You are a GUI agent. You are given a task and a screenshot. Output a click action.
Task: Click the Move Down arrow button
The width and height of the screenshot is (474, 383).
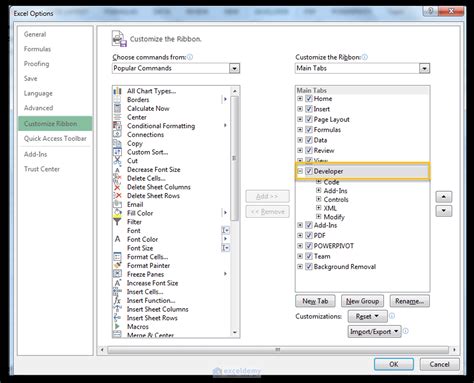(444, 211)
